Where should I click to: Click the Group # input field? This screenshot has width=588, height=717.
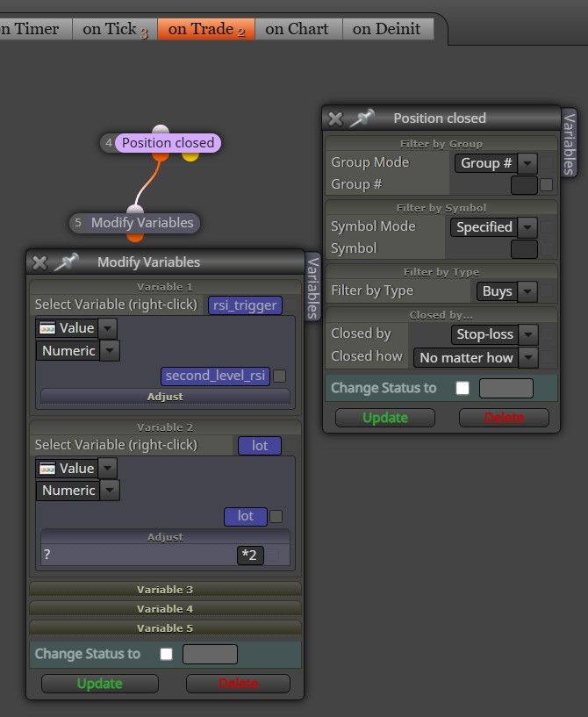click(x=524, y=185)
